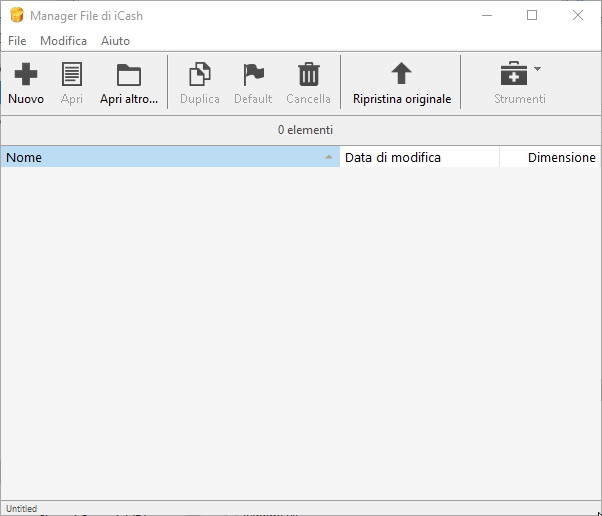
Task: Close the Manager File di iCash window
Action: pyautogui.click(x=577, y=15)
